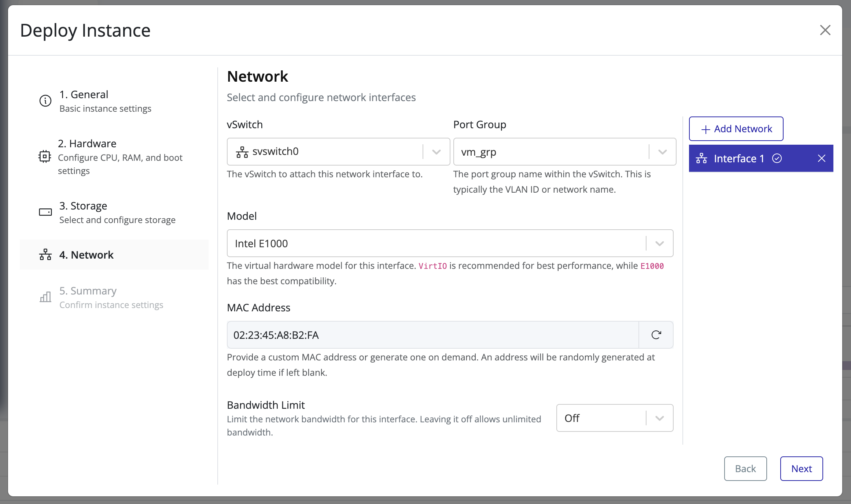Toggle the checkmark on Interface 1
The image size is (851, 504).
[x=778, y=158]
